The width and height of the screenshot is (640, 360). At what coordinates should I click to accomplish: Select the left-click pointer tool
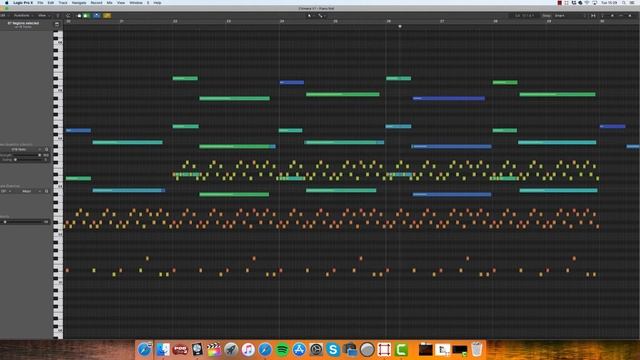point(309,16)
